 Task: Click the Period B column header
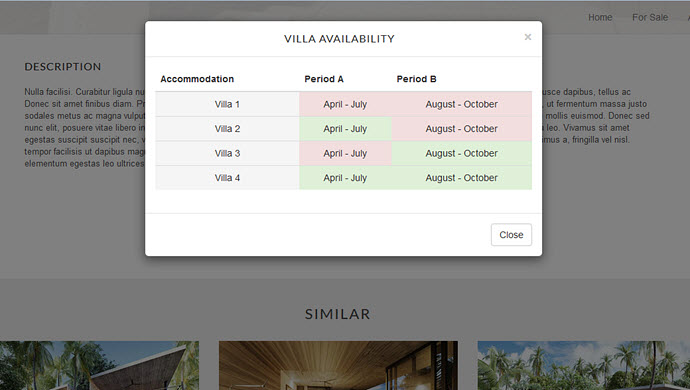tap(416, 79)
